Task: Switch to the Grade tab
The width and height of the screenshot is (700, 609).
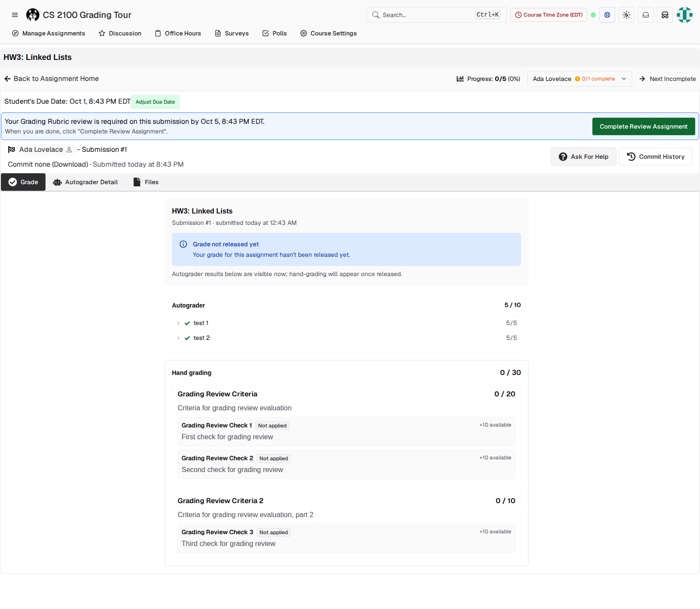Action: (23, 182)
